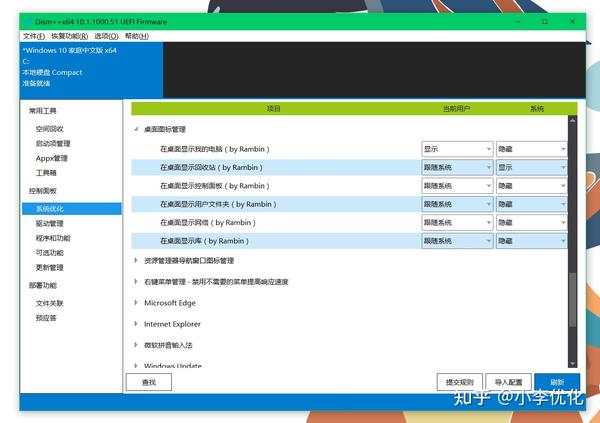Open the 恢复功能(R) menu
This screenshot has height=423, width=600.
click(70, 36)
